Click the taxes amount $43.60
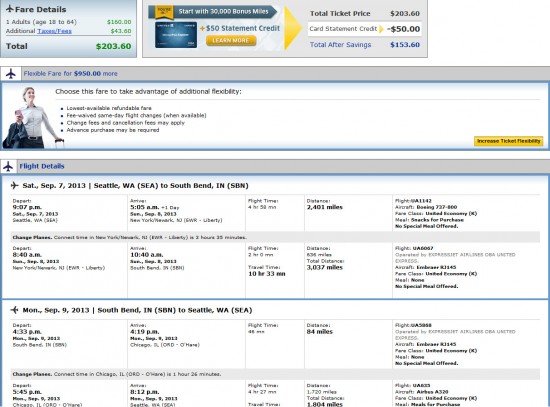Screen dimensions: 550x407 pyautogui.click(x=121, y=31)
